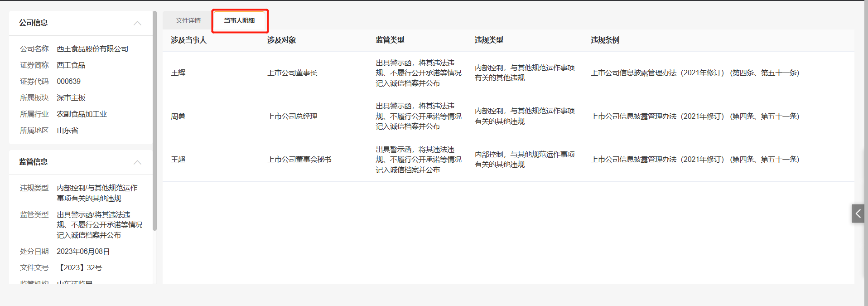The image size is (868, 306).
Task: Click the 证券简称 value 西王食品
Action: coord(71,65)
